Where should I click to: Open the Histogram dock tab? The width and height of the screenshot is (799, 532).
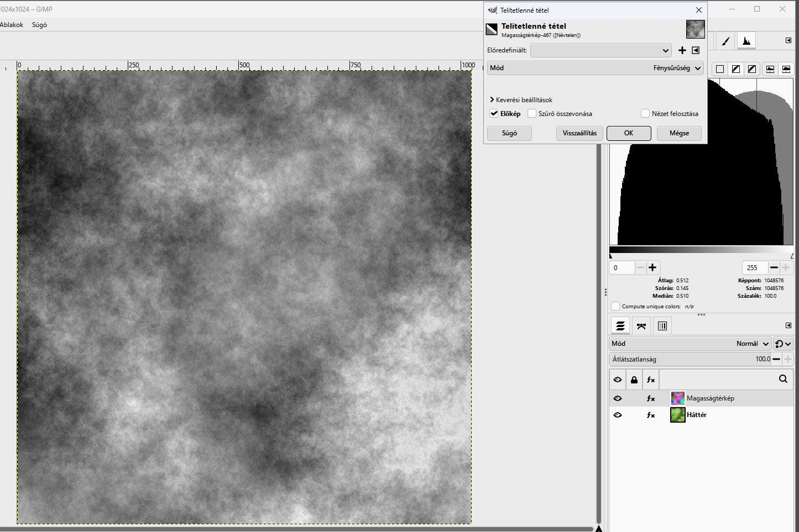coord(746,41)
